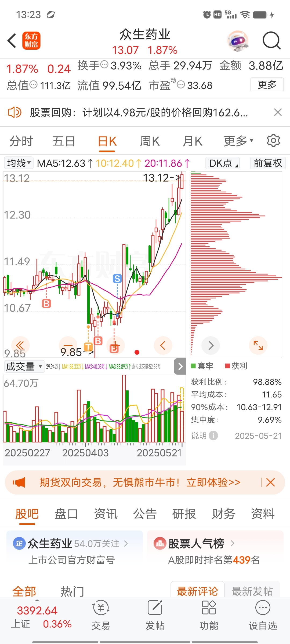The width and height of the screenshot is (290, 644).
Task: Tap the 上证 3392.64 index ticker
Action: [37, 617]
